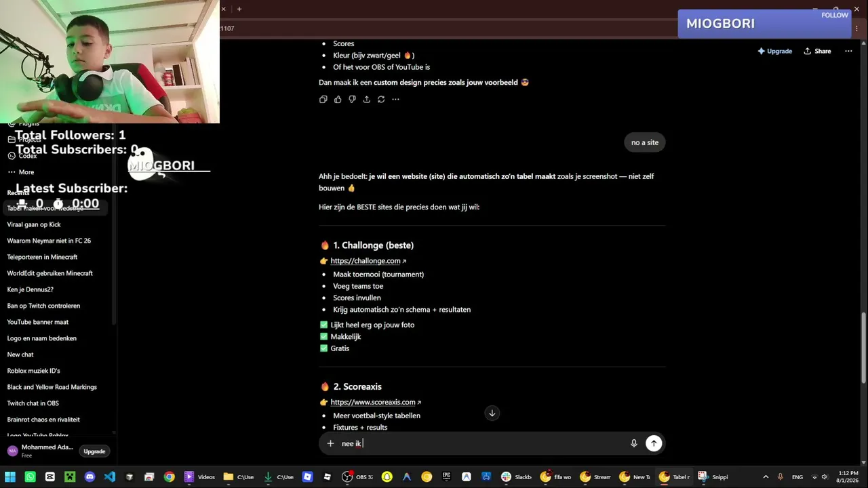This screenshot has height=488, width=868.
Task: Switch the ENG input language indicator
Action: tap(797, 477)
